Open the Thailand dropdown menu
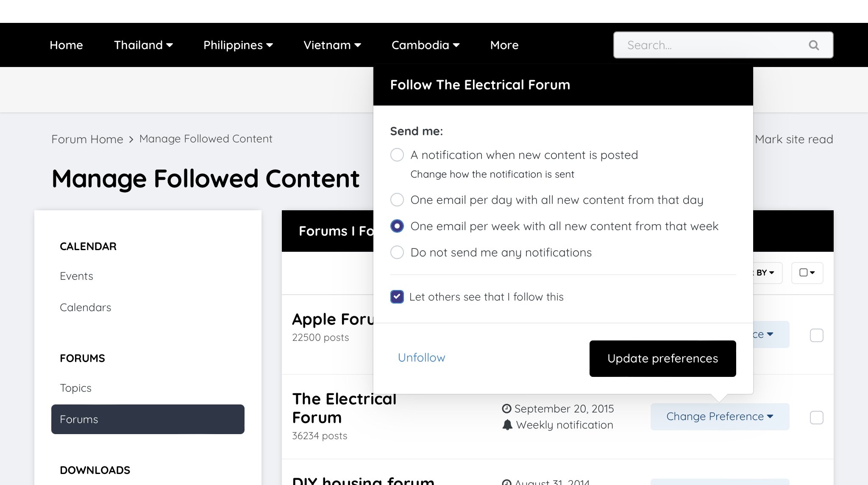Viewport: 868px width, 485px height. (x=143, y=45)
